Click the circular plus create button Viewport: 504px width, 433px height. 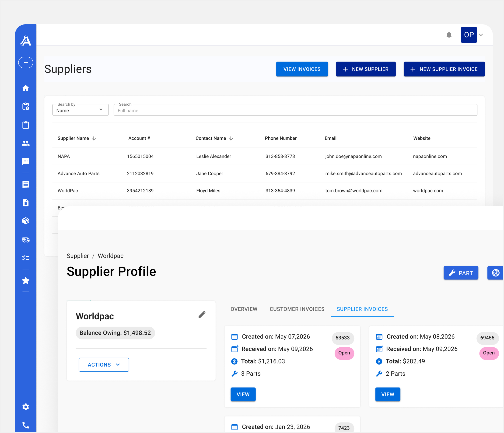coord(25,63)
